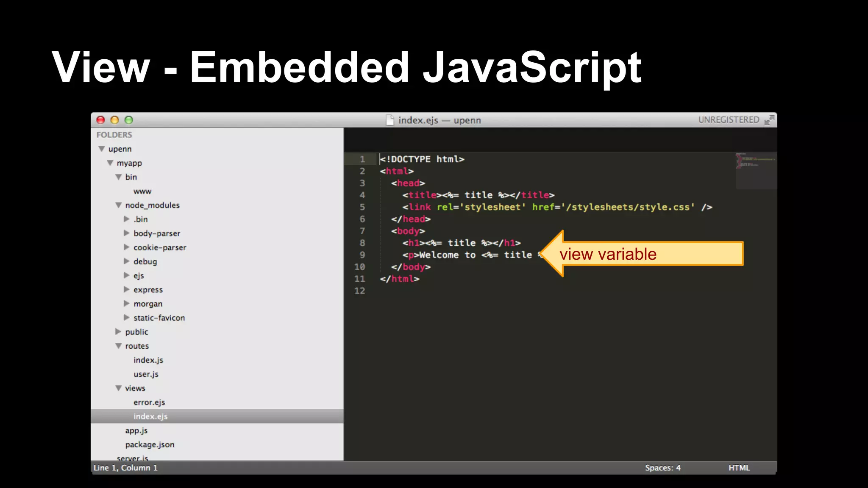The height and width of the screenshot is (488, 868).
Task: Minimize window with the yellow button
Action: click(x=114, y=120)
